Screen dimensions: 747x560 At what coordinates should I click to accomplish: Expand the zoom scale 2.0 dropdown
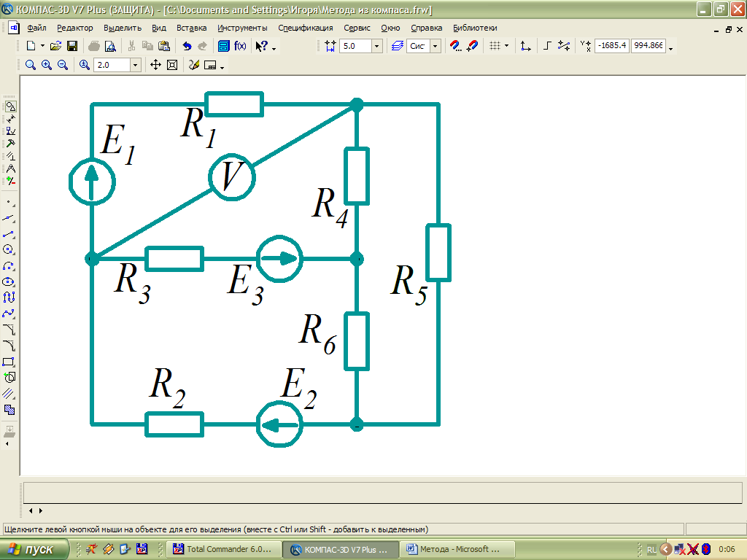(135, 65)
